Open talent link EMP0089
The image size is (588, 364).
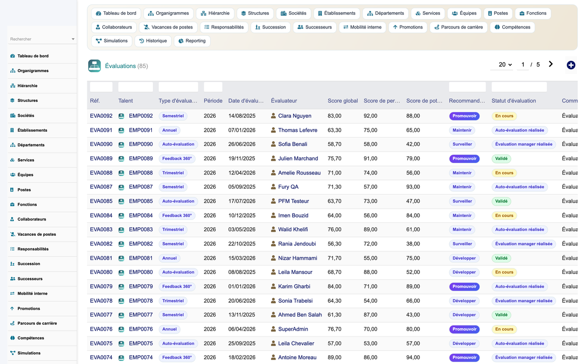[x=141, y=159]
